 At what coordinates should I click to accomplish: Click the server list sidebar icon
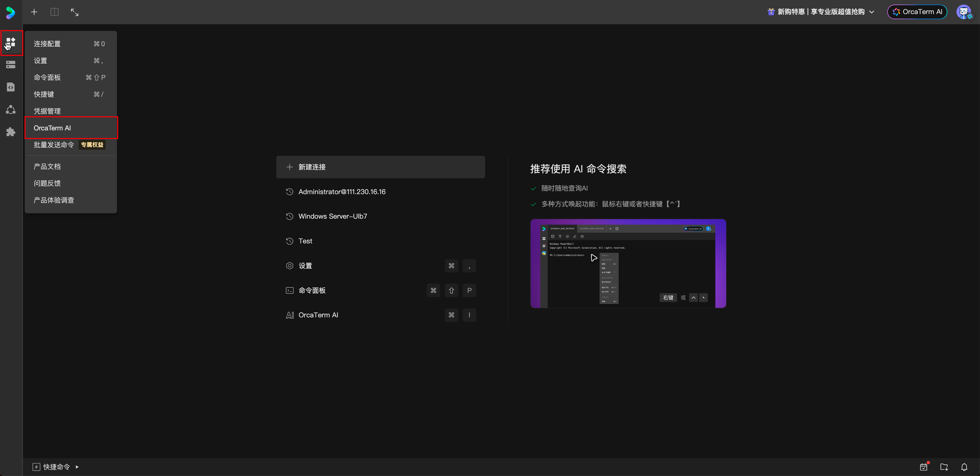(x=11, y=65)
